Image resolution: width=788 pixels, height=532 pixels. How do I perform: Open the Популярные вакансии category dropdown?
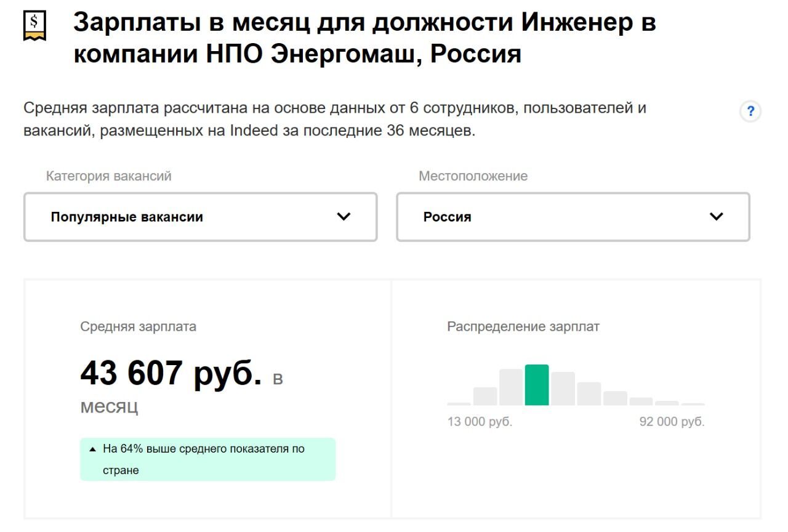click(200, 217)
